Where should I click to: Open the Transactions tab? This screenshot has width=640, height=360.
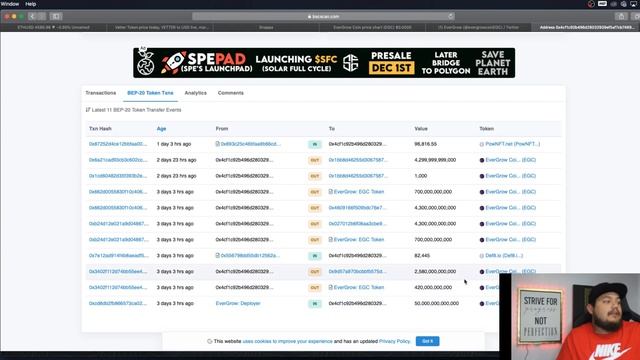click(x=101, y=93)
